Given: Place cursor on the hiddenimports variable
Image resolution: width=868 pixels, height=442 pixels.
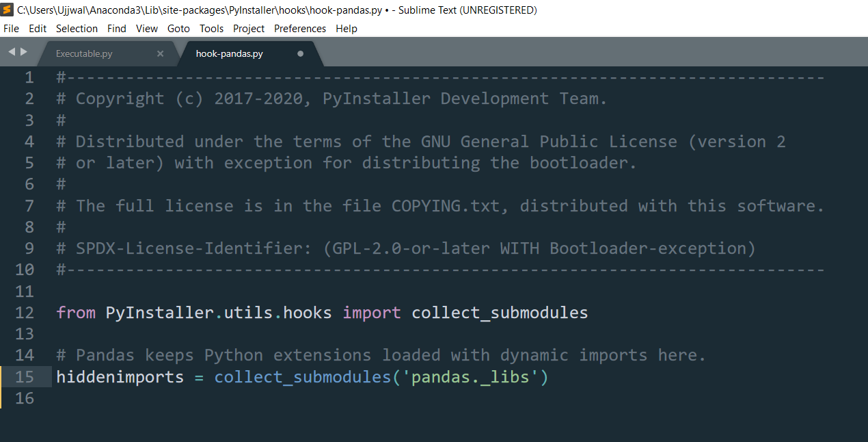Looking at the screenshot, I should pos(120,377).
